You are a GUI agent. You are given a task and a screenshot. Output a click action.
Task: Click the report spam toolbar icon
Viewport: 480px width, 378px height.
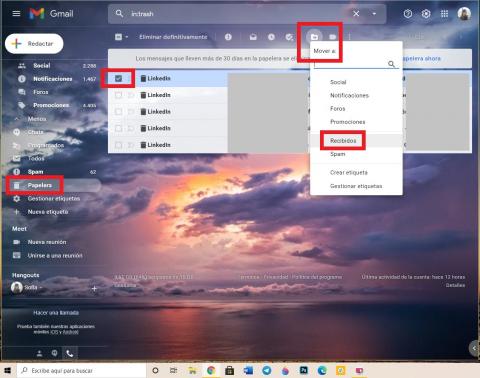coord(228,37)
